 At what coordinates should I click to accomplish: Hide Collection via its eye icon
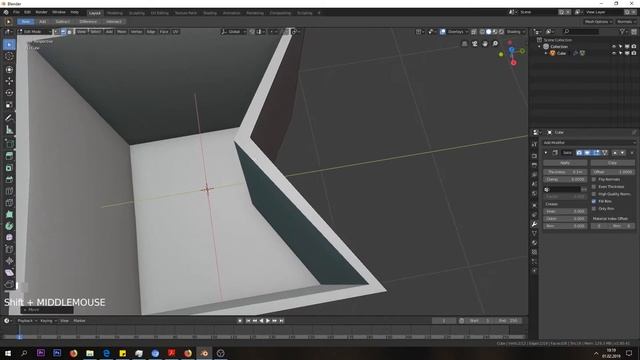click(614, 47)
